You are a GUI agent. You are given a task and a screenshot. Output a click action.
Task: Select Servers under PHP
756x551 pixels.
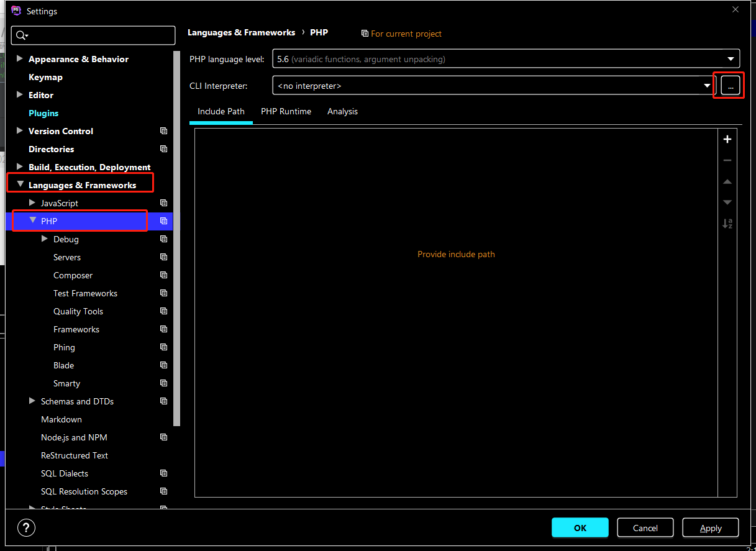pyautogui.click(x=67, y=257)
